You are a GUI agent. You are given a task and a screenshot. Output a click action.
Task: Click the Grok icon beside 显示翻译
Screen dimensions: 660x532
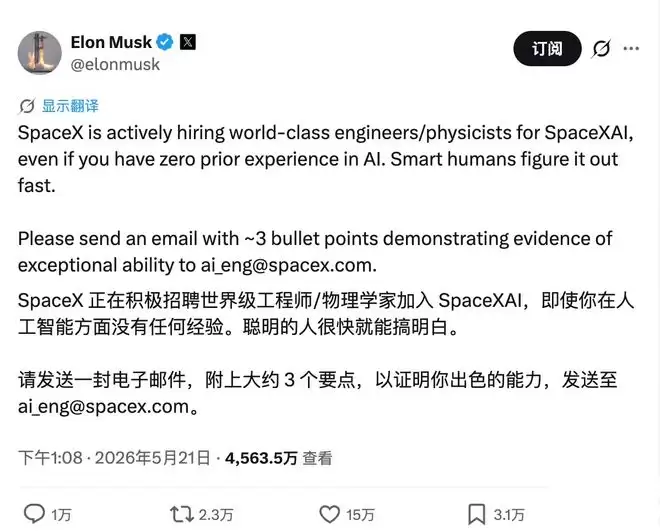[x=27, y=106]
